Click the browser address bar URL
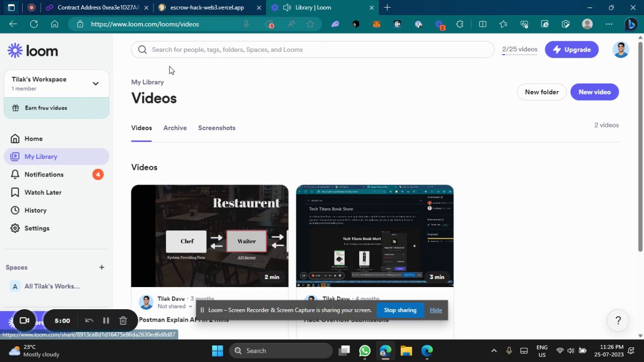644x362 pixels. [x=145, y=24]
